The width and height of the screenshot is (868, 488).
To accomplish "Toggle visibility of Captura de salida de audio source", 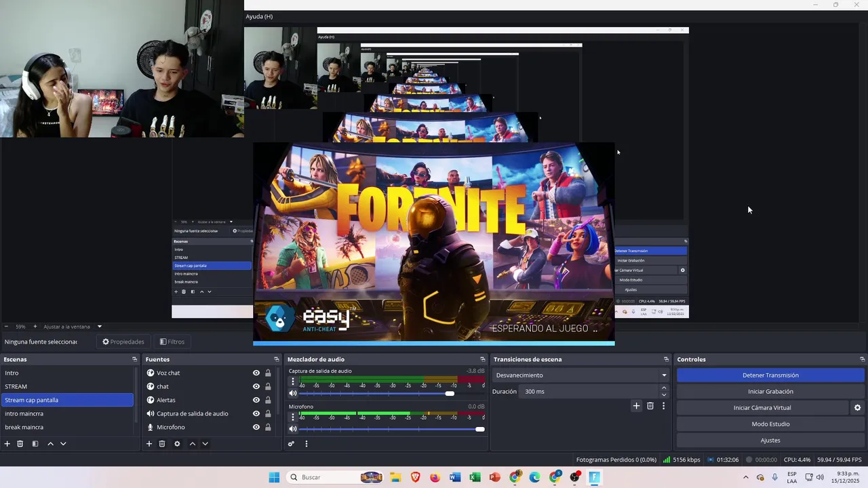I will (x=256, y=413).
